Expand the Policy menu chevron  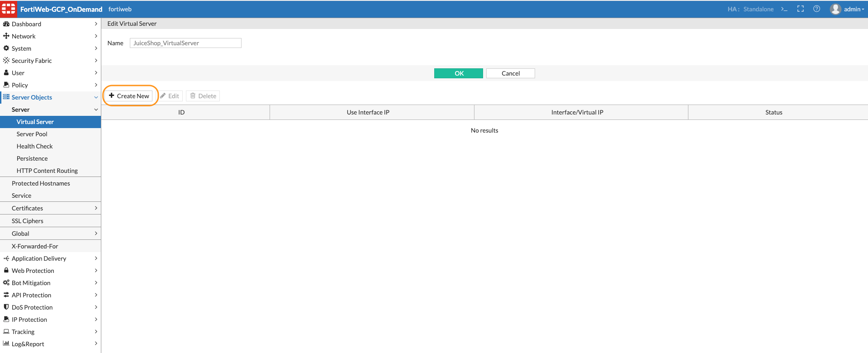click(96, 85)
